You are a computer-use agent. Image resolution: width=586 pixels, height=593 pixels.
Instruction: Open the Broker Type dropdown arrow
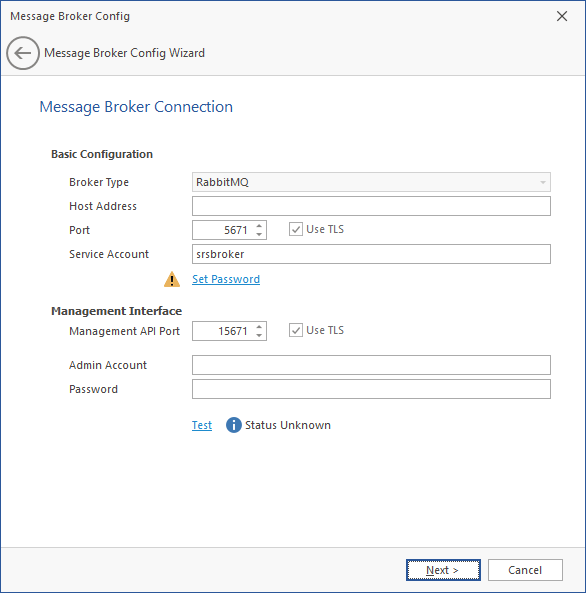[x=543, y=182]
